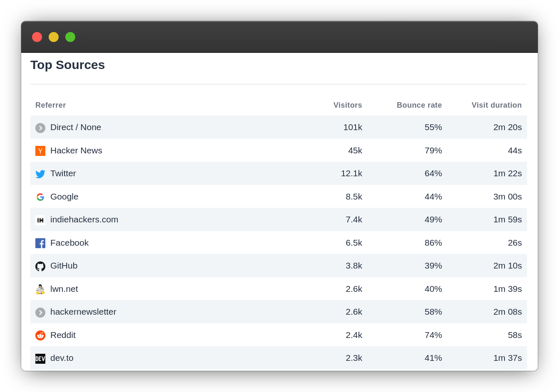Select the Twitter bird icon
The width and height of the screenshot is (559, 392).
click(x=40, y=174)
